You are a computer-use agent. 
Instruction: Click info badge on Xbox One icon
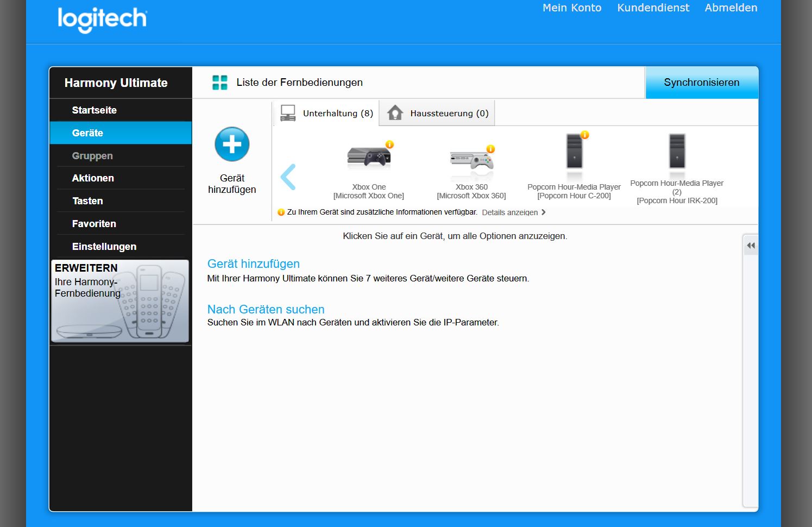[x=389, y=145]
